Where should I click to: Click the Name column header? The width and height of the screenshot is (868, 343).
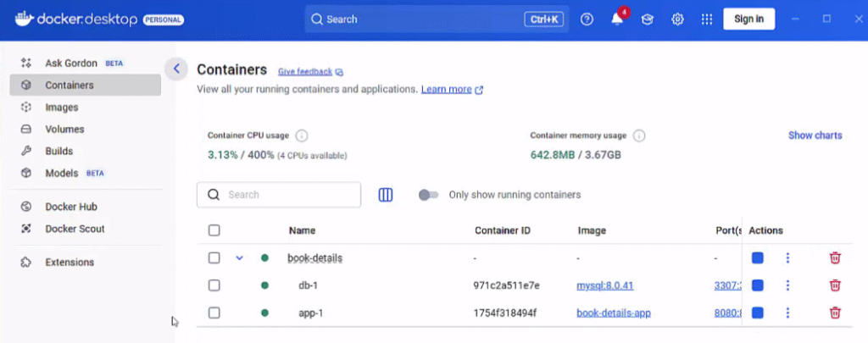pos(303,230)
